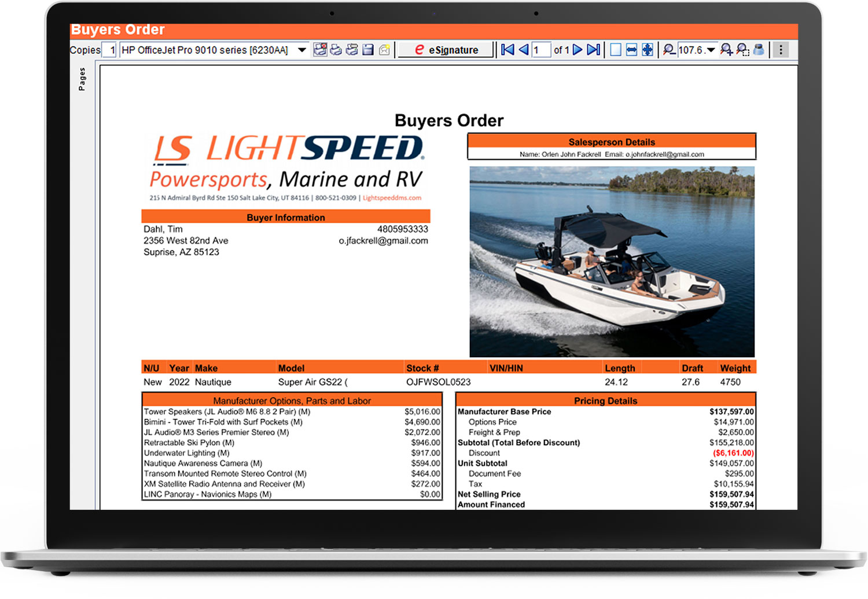Click the LightSpeed logo image

tap(288, 168)
